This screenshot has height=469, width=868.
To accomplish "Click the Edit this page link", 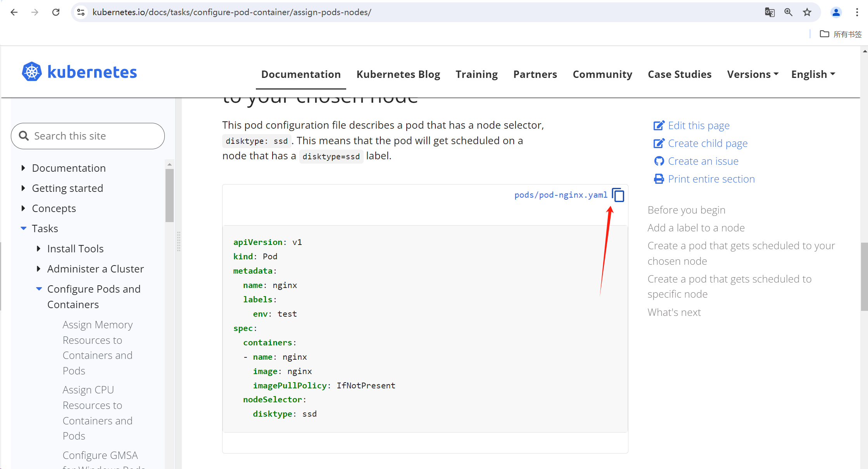I will [699, 125].
